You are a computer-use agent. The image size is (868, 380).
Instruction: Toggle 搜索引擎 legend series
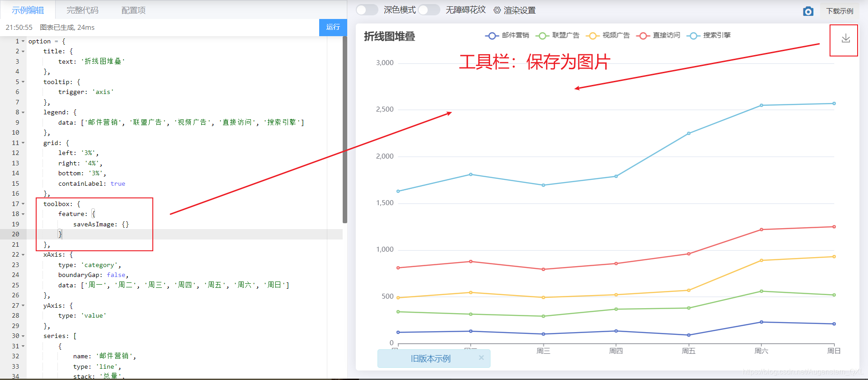click(x=708, y=35)
